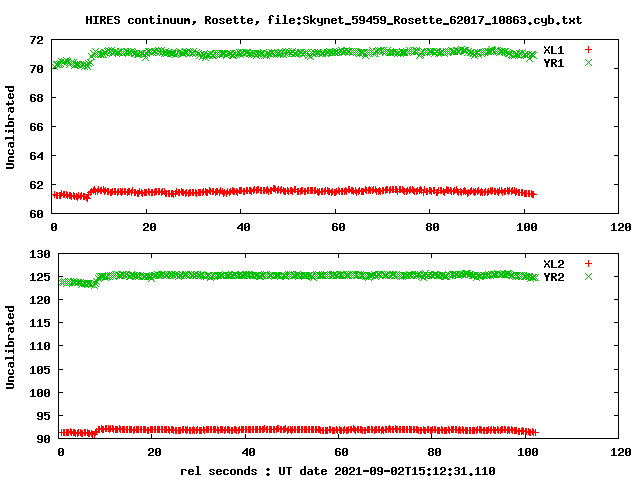Click the upper plot Uncalibrated axis label

click(10, 127)
